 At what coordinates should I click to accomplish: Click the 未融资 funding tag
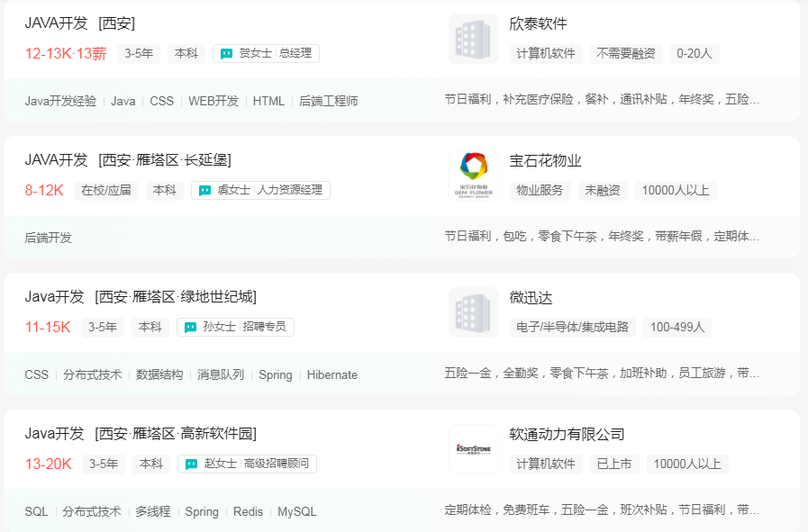(x=603, y=191)
